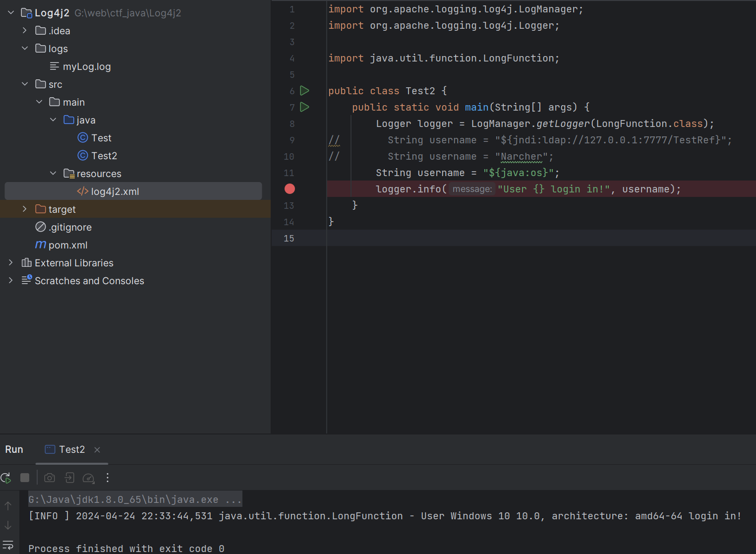The height and width of the screenshot is (554, 756).
Task: Open the Test class file
Action: (x=101, y=138)
